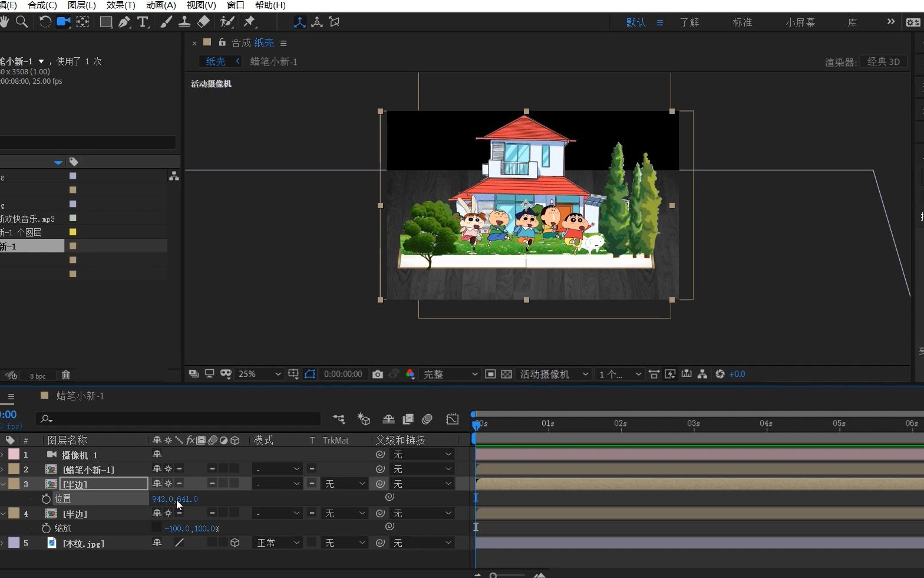The image size is (924, 578).
Task: Toggle frame blending for all layers
Action: (x=408, y=419)
